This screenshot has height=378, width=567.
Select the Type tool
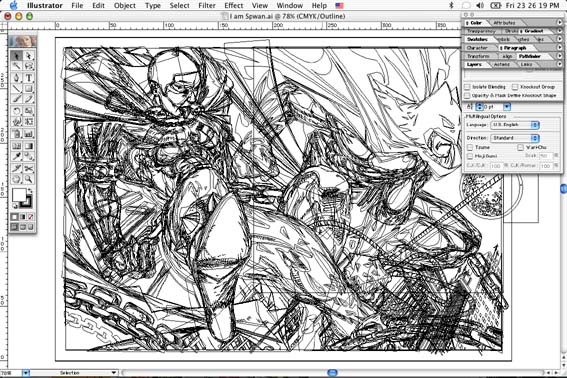29,77
